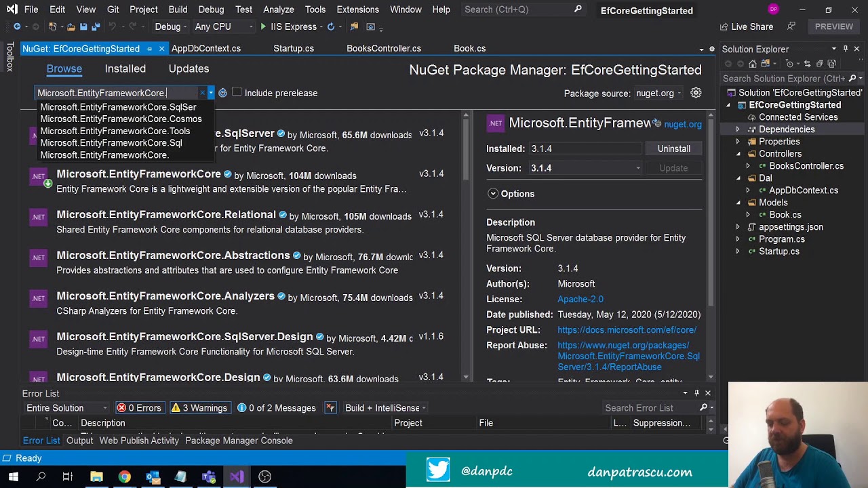Open the Extensions menu
Image resolution: width=868 pixels, height=488 pixels.
(x=357, y=9)
